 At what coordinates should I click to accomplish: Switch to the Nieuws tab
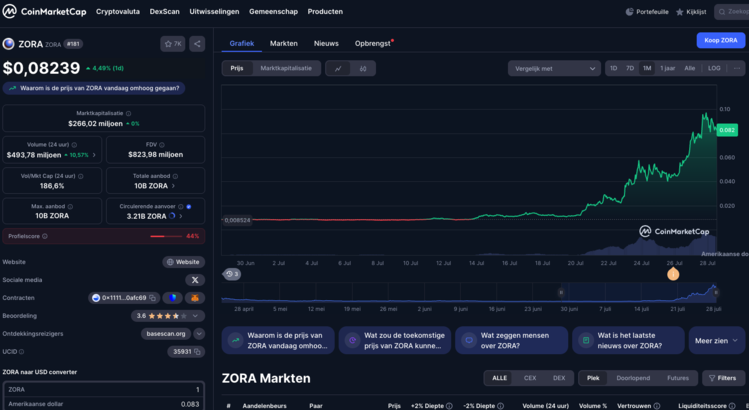click(x=326, y=43)
